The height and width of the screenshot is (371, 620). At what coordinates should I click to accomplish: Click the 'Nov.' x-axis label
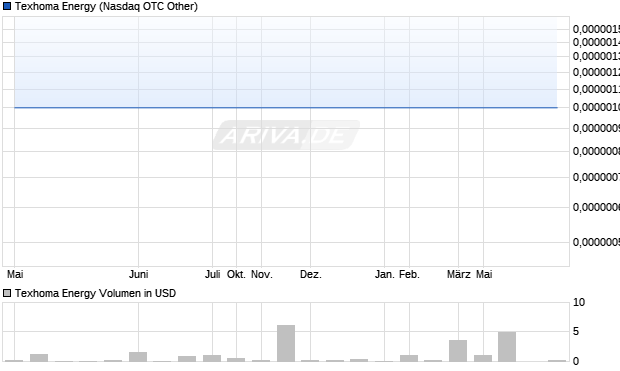point(262,274)
